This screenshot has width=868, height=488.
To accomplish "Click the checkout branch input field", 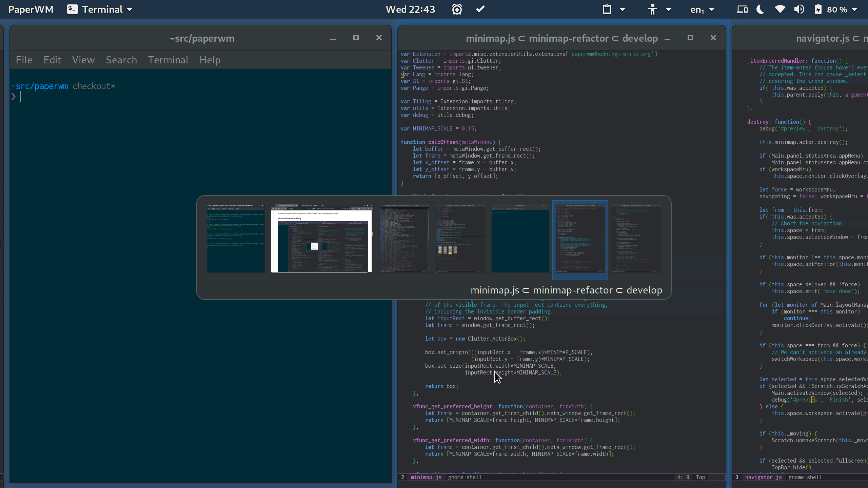I will (x=21, y=97).
